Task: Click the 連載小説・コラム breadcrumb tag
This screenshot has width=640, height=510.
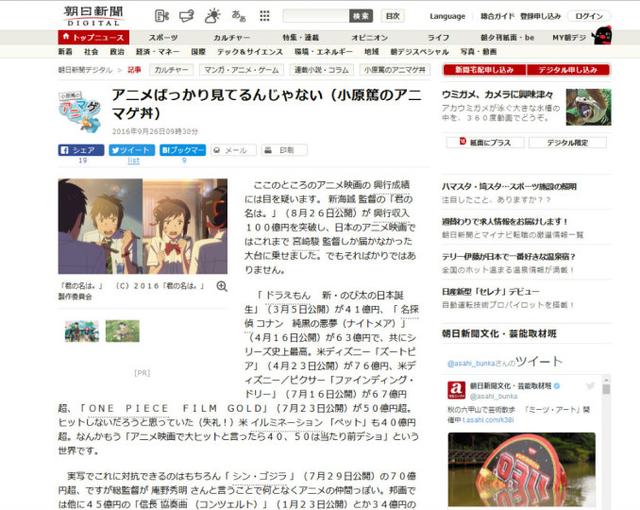Action: point(322,70)
